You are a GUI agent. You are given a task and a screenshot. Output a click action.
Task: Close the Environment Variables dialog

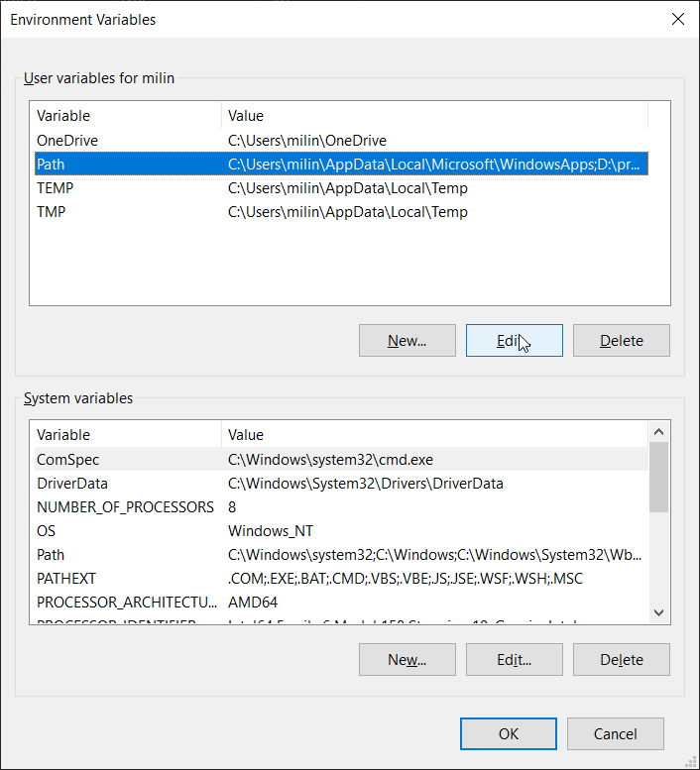pos(677,19)
